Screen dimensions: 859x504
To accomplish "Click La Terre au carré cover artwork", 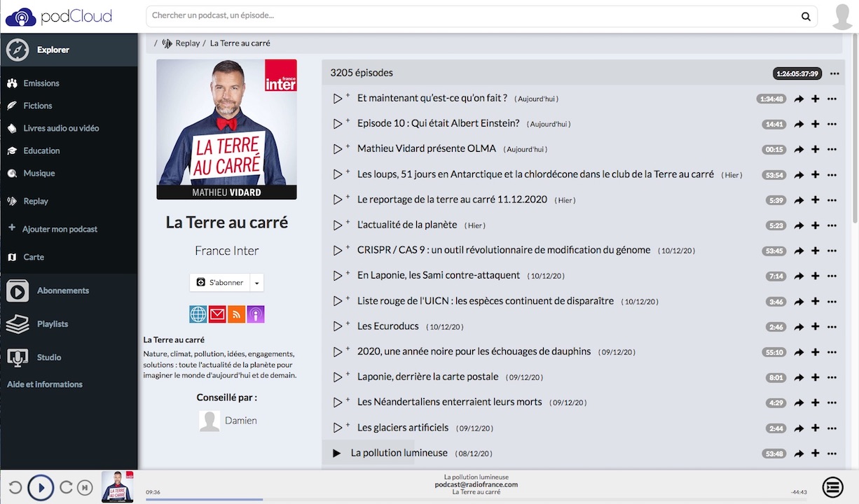I will (x=226, y=129).
